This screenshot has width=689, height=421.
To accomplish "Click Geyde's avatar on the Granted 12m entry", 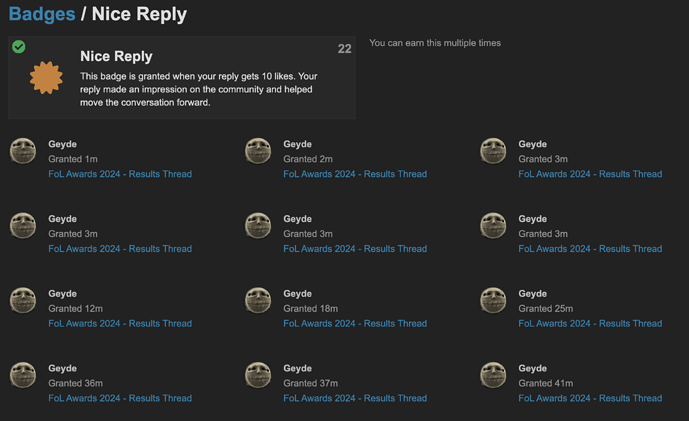I will pyautogui.click(x=23, y=300).
